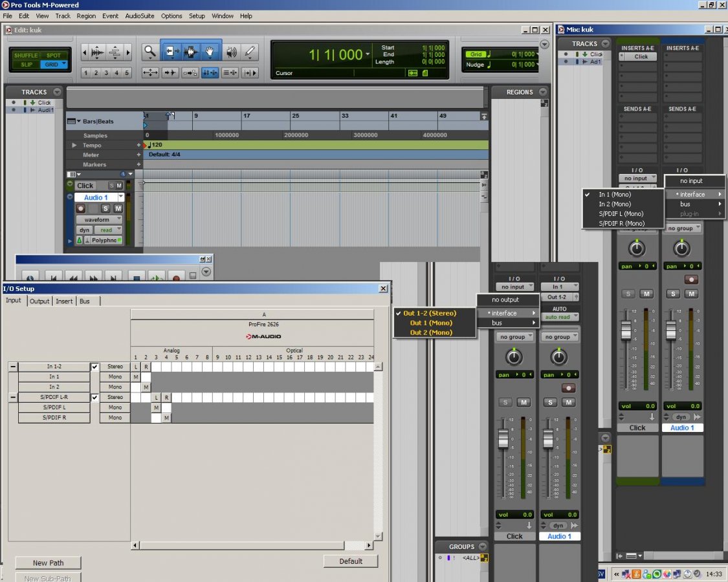The height and width of the screenshot is (582, 728).
Task: Switch to the Output tab in I/O Setup
Action: coord(39,301)
